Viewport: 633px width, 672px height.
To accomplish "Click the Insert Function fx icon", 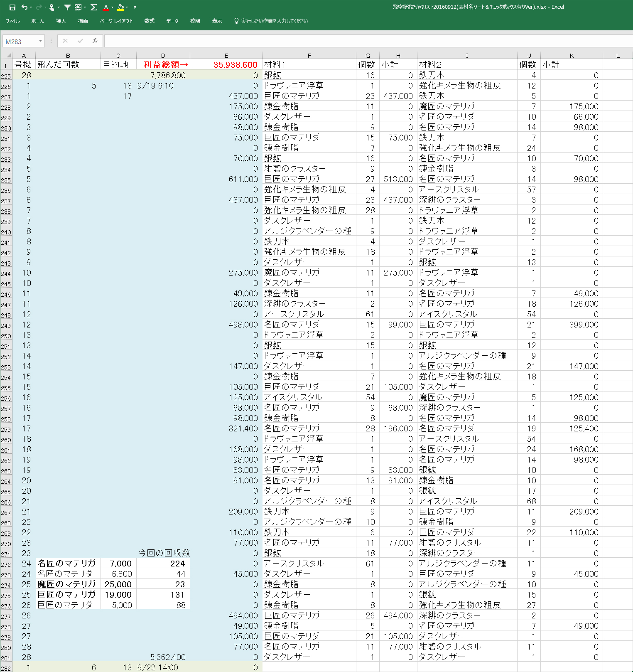I will pos(95,41).
